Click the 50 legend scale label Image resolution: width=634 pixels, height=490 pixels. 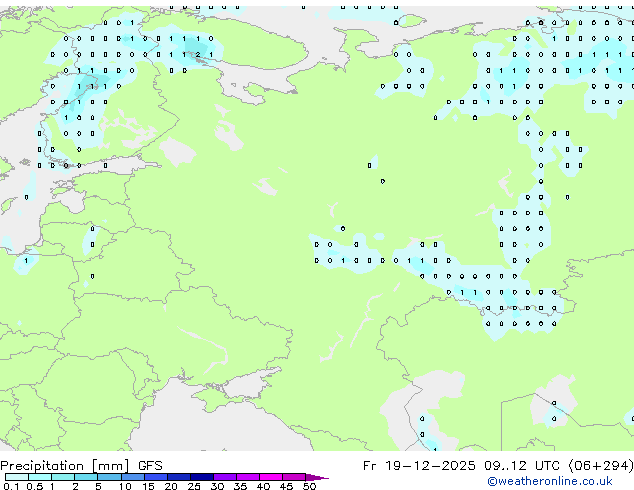(x=309, y=486)
